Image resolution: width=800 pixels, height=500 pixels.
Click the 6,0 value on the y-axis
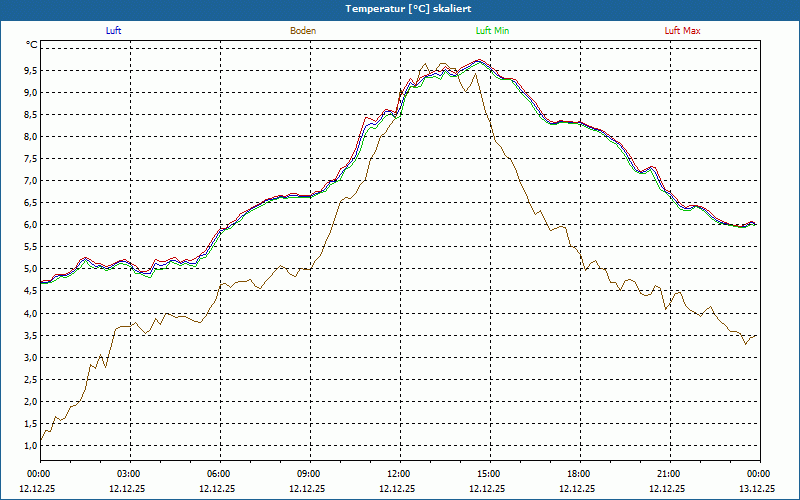31,225
